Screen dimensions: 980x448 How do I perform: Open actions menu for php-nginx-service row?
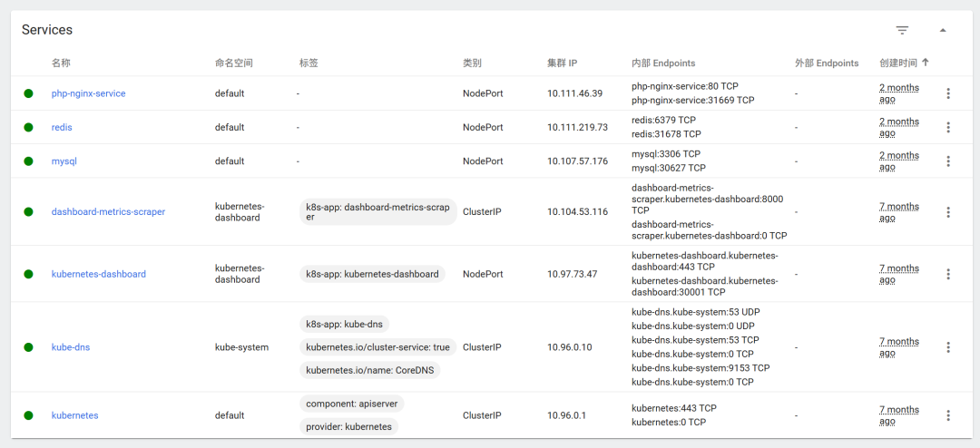click(948, 93)
